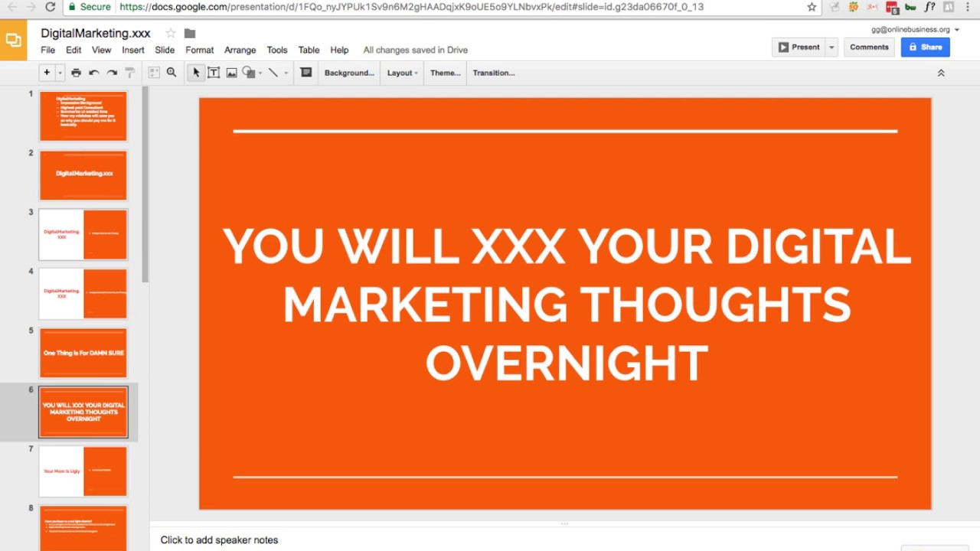Move presentation to a folder icon

click(190, 33)
